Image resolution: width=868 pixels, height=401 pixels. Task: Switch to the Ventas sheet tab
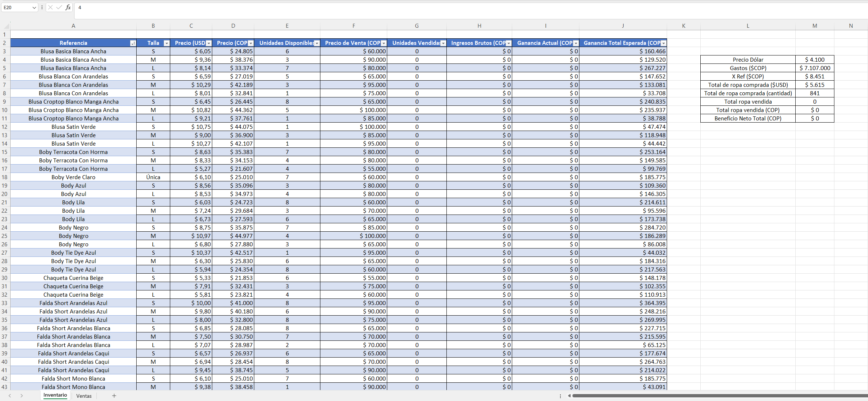(84, 396)
